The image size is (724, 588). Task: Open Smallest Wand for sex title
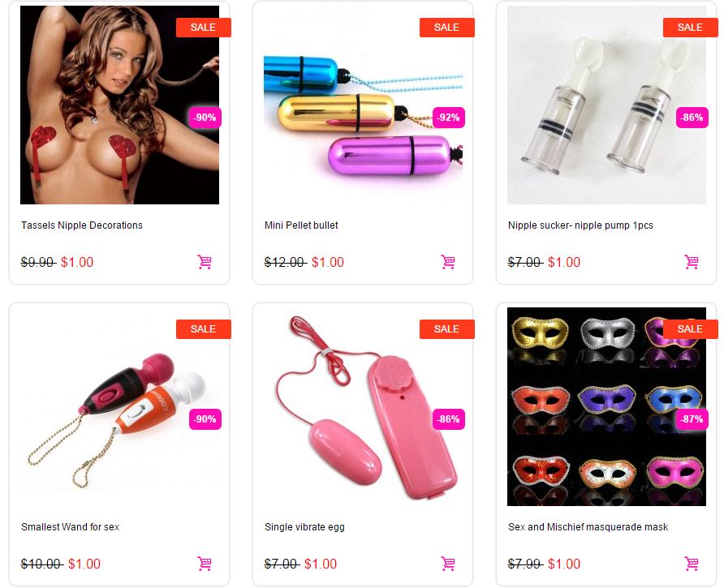pos(70,527)
